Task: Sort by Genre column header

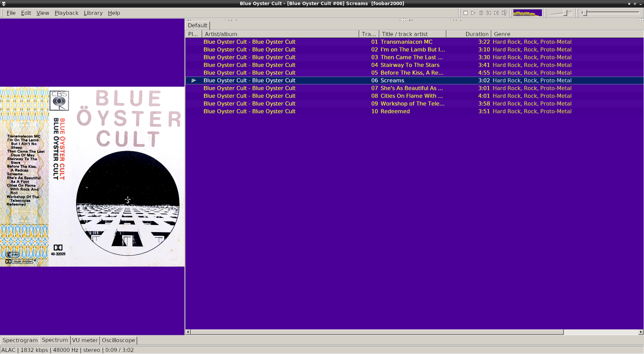Action: [x=567, y=34]
